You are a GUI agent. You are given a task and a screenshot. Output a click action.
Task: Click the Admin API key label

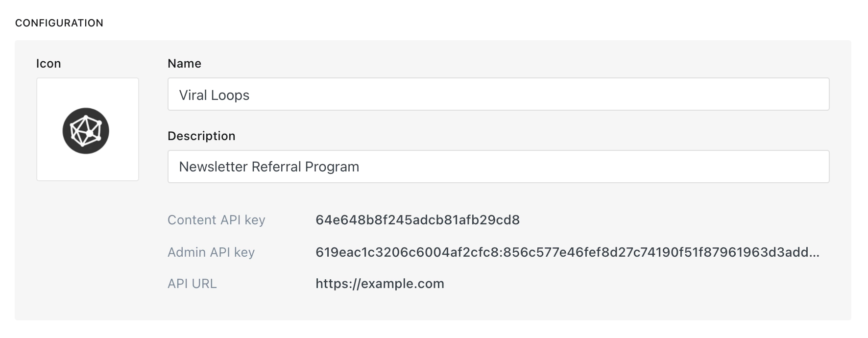point(211,252)
